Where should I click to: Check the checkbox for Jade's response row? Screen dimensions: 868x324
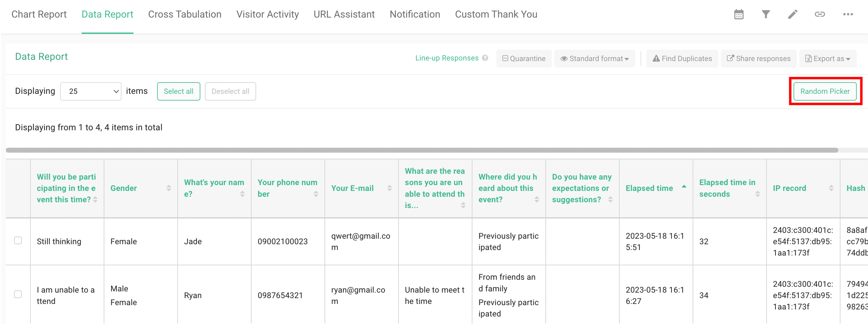pyautogui.click(x=18, y=240)
